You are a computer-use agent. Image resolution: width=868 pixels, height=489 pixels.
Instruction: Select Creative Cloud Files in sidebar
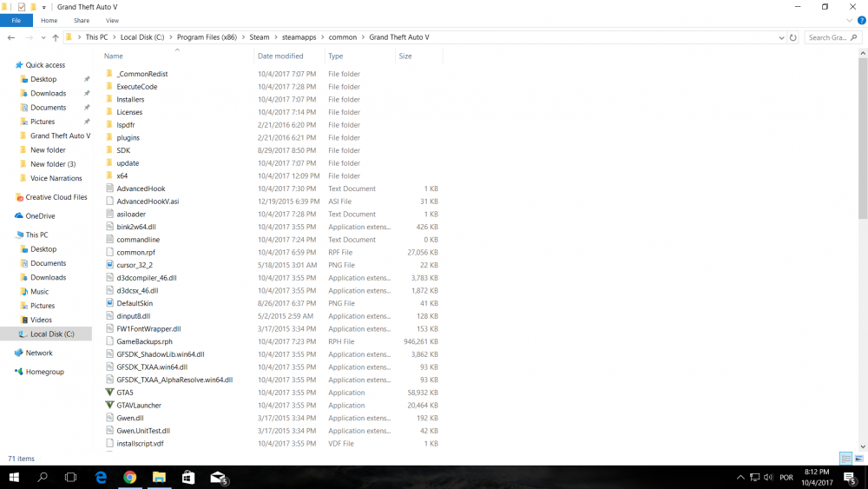point(56,197)
